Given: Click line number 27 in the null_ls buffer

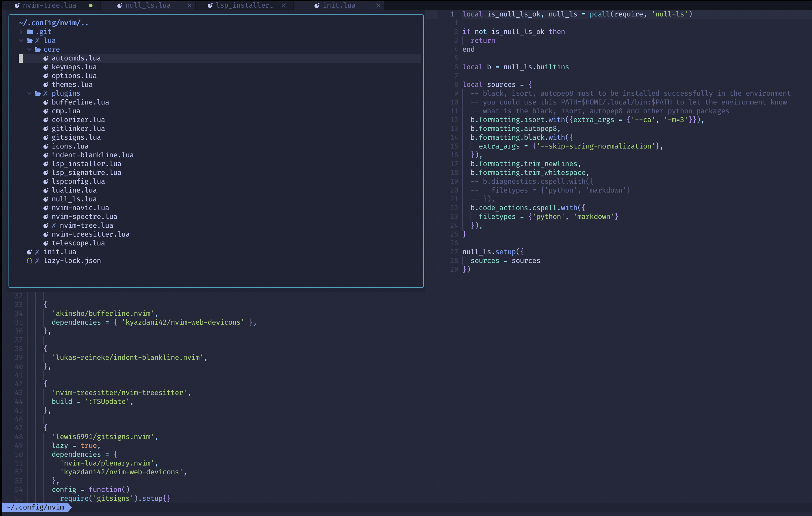Looking at the screenshot, I should [454, 252].
